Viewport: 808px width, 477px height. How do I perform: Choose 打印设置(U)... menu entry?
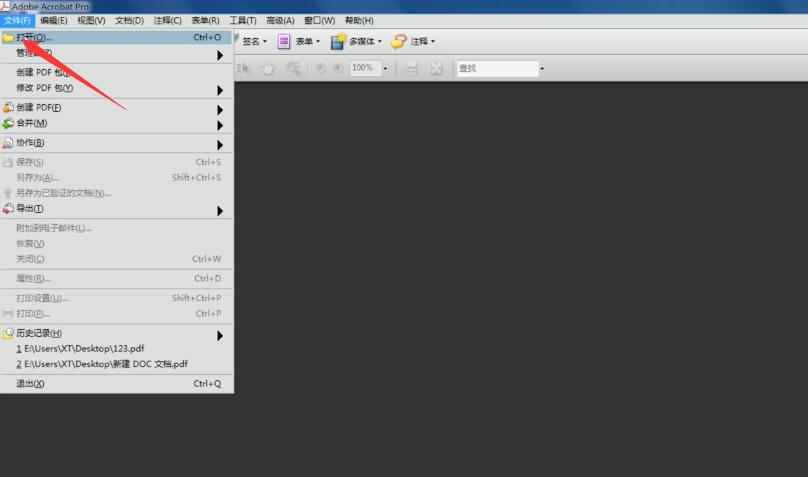pyautogui.click(x=116, y=298)
